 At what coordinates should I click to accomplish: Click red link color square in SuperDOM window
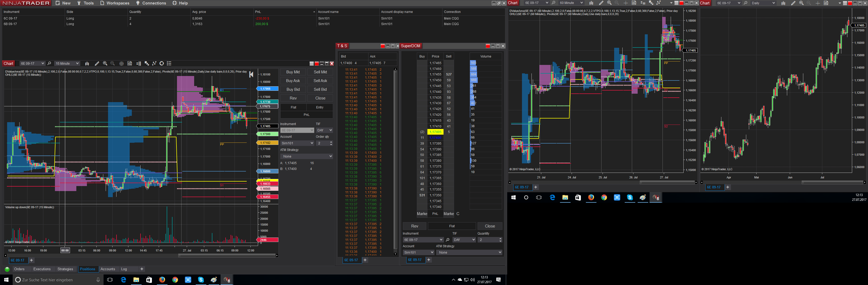(x=488, y=46)
